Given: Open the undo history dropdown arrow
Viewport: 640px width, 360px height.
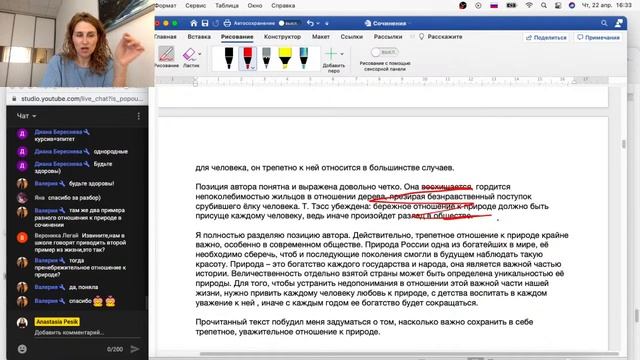Looking at the screenshot, I should pos(318,23).
